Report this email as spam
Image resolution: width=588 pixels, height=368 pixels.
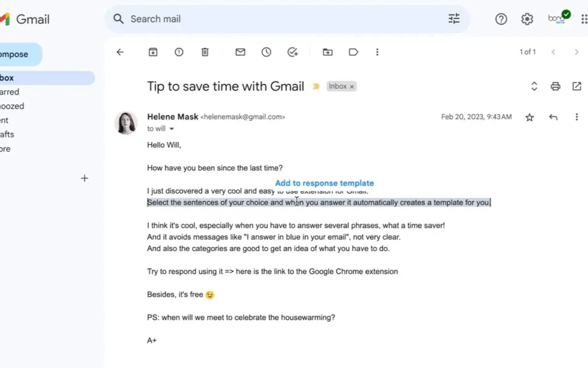(179, 52)
